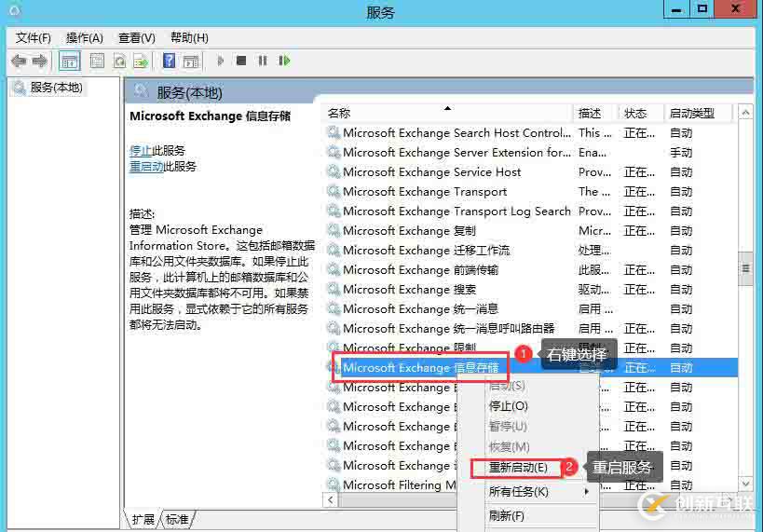Click 'This ...' description of Search Host Controller
Image resolution: width=763 pixels, height=532 pixels.
click(594, 132)
